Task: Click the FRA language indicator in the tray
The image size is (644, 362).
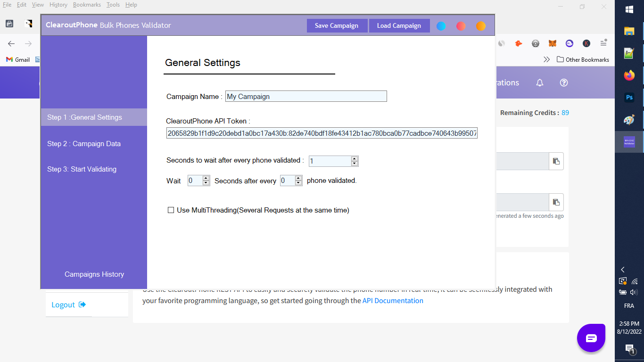Action: 629,306
